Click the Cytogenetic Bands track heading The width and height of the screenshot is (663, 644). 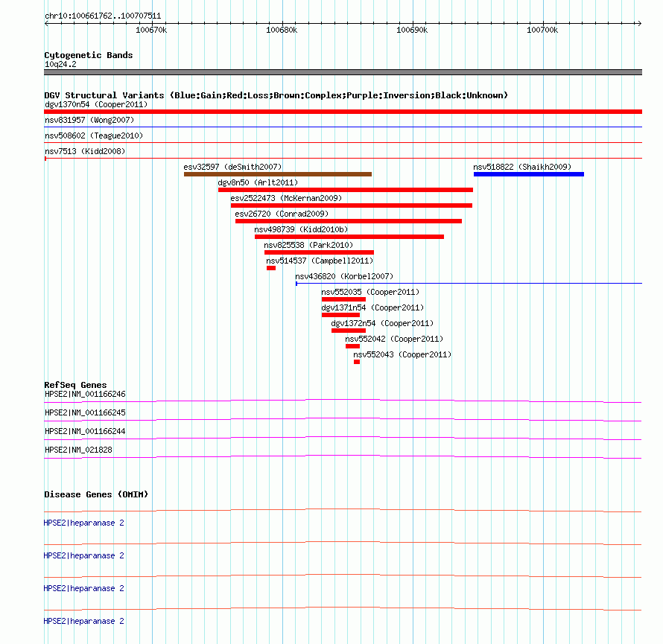[89, 55]
